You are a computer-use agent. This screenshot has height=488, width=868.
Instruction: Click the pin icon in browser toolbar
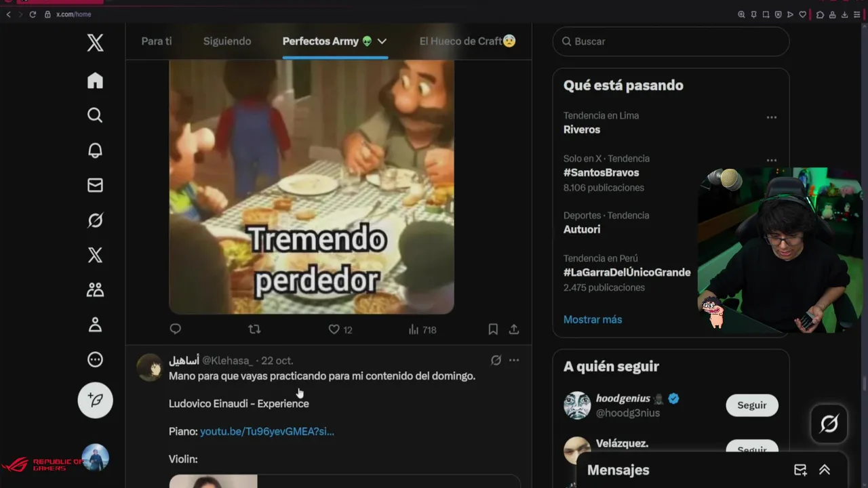click(x=753, y=14)
